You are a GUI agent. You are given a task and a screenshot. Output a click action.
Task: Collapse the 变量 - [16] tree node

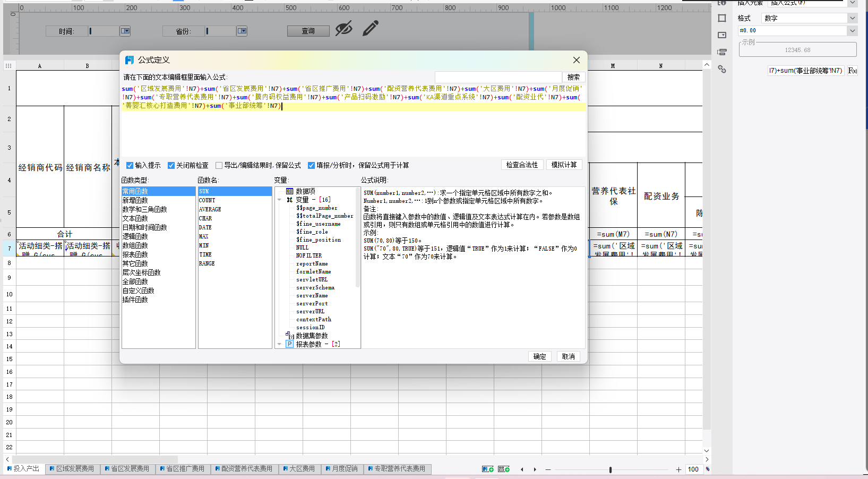click(x=279, y=200)
